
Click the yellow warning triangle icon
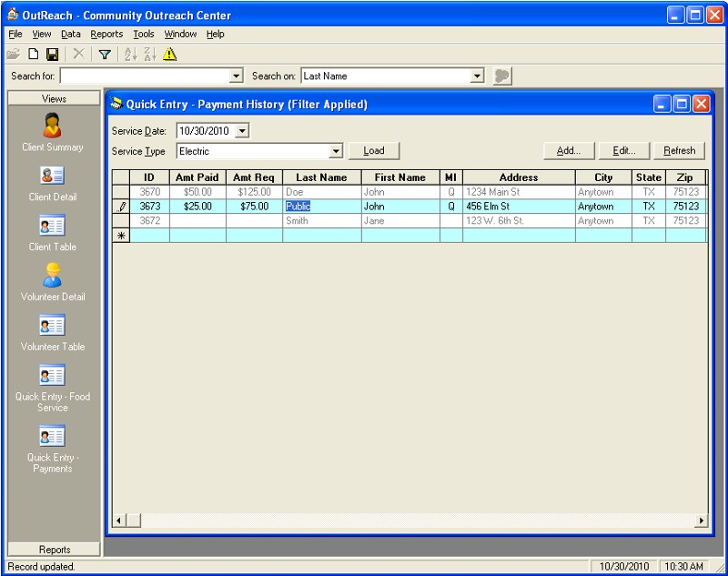[x=169, y=55]
